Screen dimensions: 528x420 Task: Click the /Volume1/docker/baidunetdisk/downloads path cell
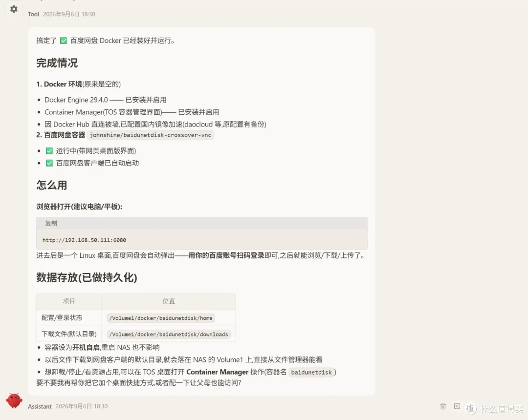(x=168, y=334)
